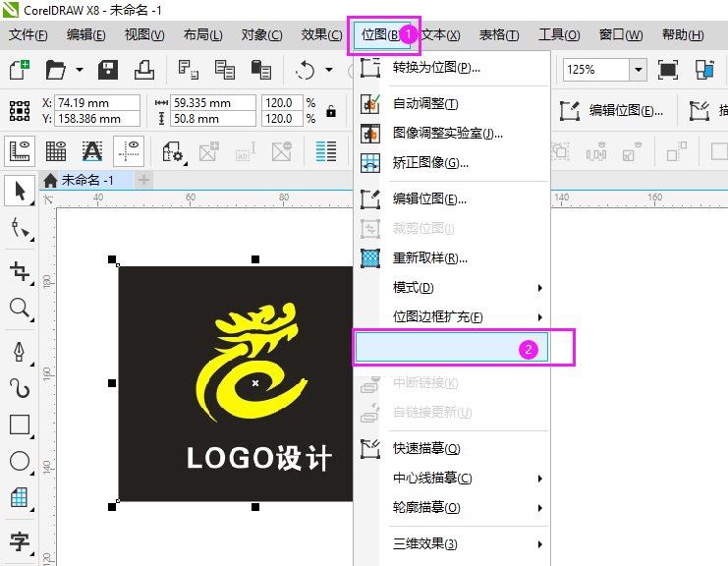Click the X position 74.19 mm field
The image size is (728, 566).
pos(97,102)
